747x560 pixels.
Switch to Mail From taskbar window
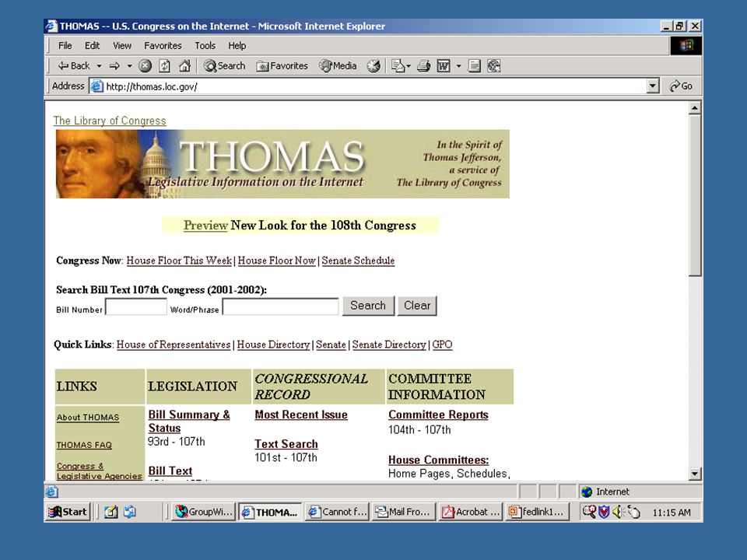404,512
